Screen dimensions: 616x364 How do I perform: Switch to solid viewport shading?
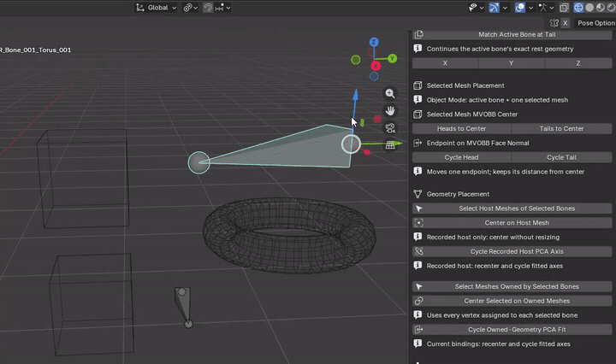(x=589, y=8)
